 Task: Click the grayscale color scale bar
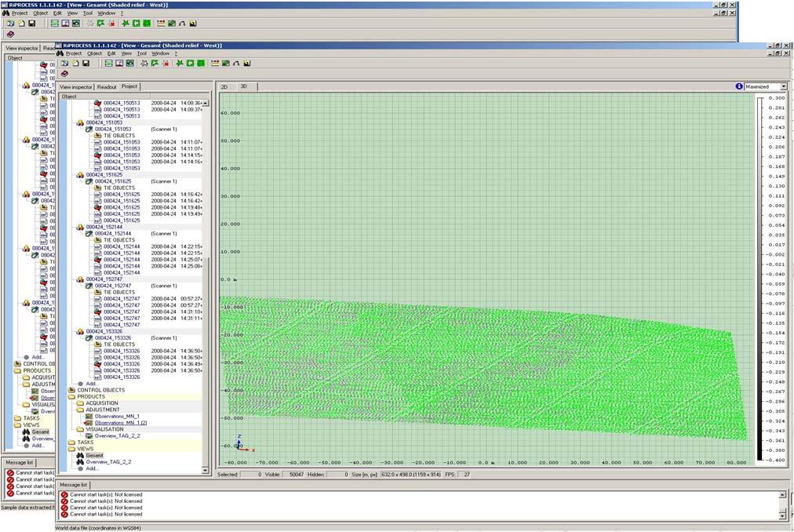760,279
